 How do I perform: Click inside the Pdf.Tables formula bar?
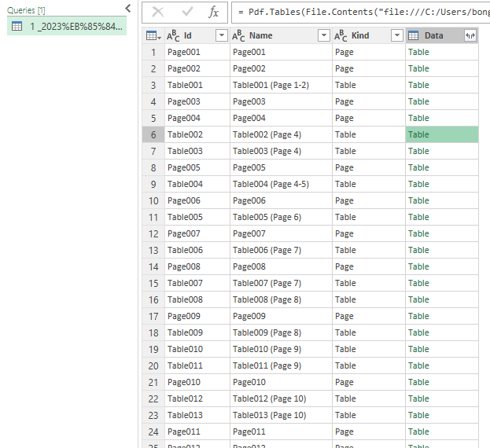pos(361,12)
